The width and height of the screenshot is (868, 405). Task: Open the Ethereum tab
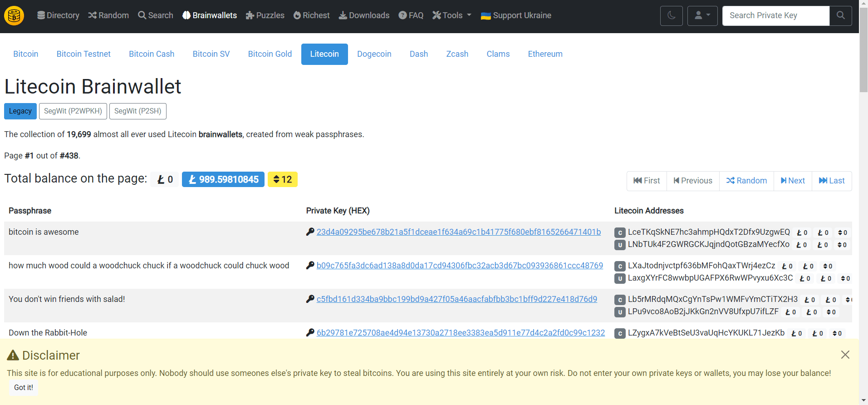point(545,54)
